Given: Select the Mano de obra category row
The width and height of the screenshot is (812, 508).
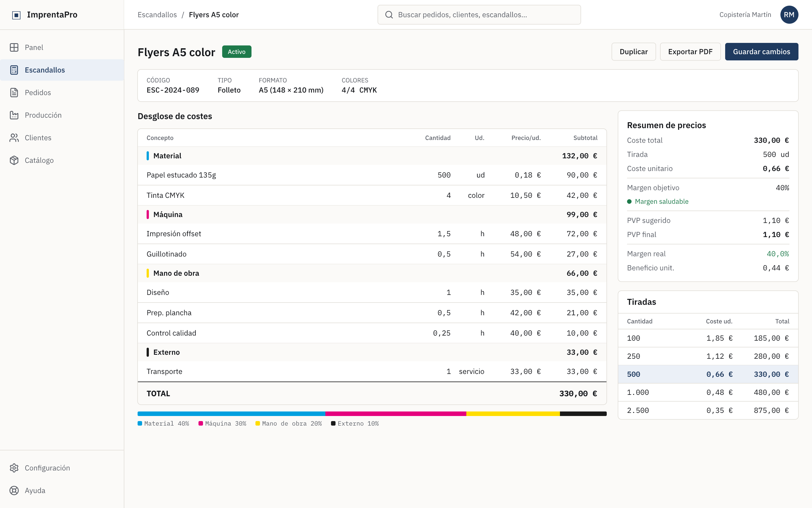Looking at the screenshot, I should click(372, 273).
